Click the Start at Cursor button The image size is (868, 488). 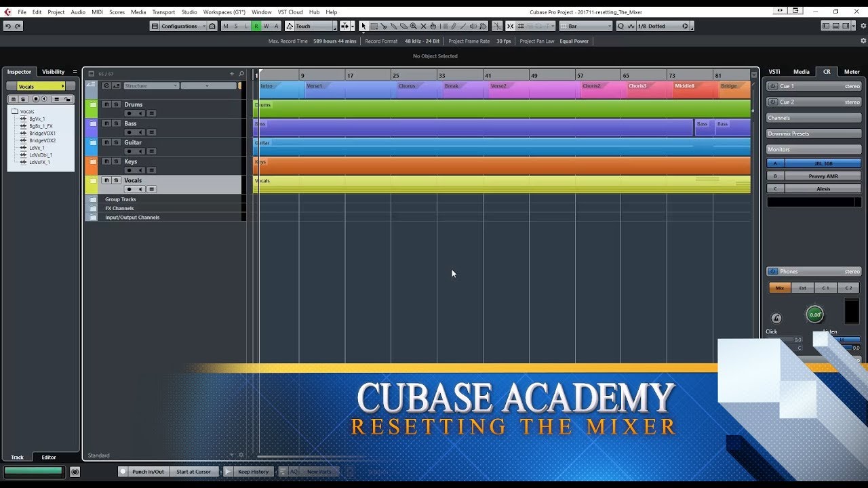[x=193, y=472]
